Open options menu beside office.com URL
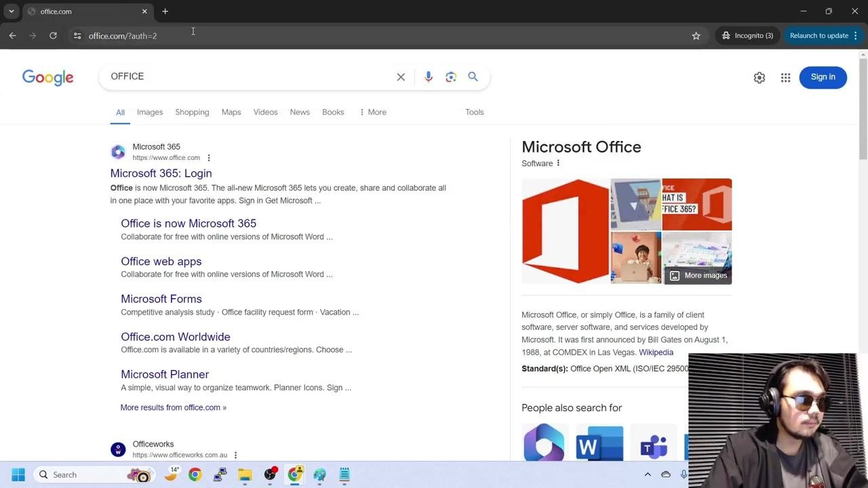This screenshot has height=488, width=868. [x=209, y=158]
